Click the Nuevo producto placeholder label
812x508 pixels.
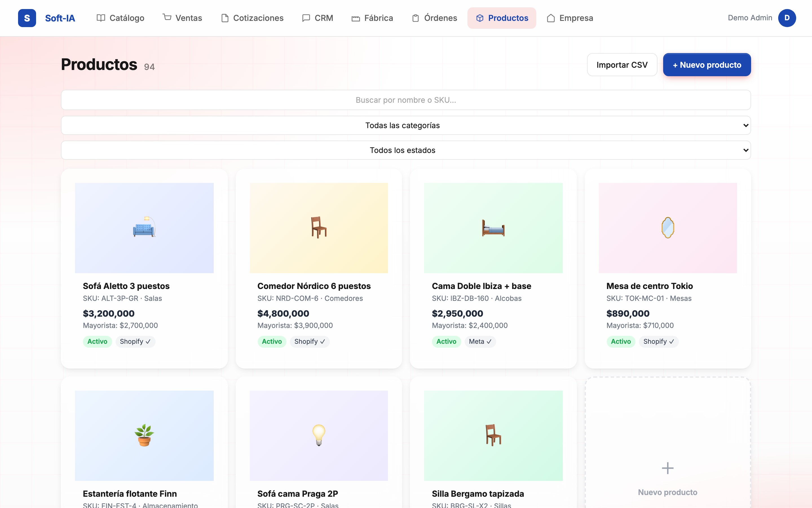(x=668, y=492)
